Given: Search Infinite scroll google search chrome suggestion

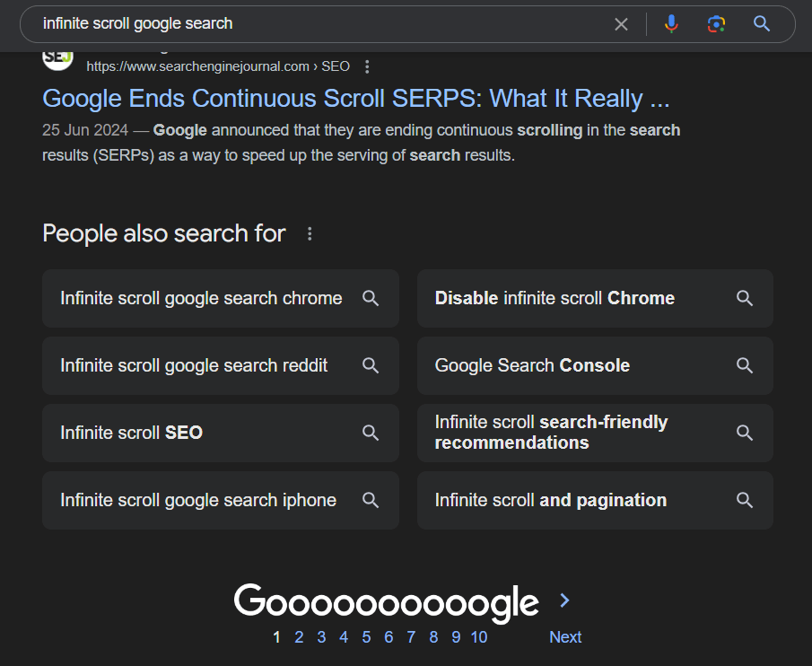Looking at the screenshot, I should [x=220, y=298].
